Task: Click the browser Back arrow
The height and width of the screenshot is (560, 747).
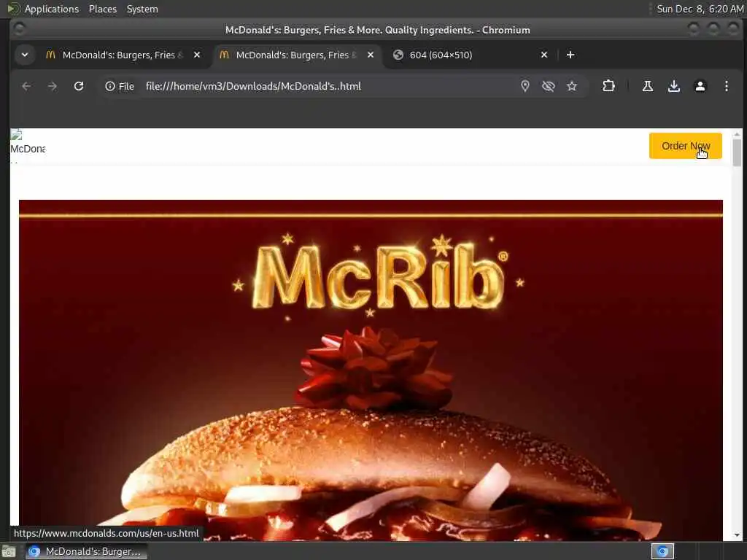Action: point(26,86)
